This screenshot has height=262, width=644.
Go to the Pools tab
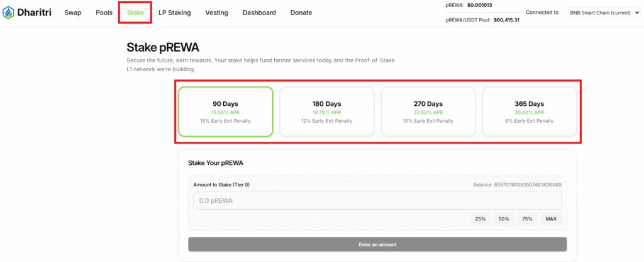tap(104, 13)
